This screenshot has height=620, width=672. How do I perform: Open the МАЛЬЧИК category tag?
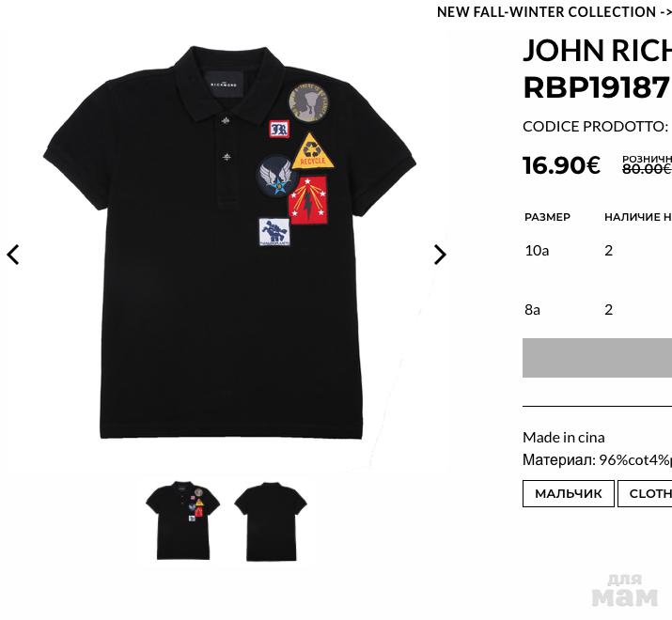pyautogui.click(x=569, y=493)
